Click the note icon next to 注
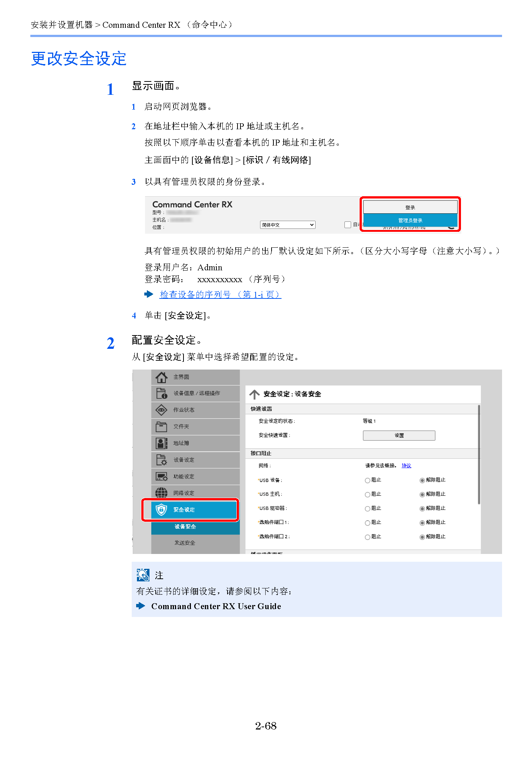This screenshot has height=758, width=532. point(143,575)
